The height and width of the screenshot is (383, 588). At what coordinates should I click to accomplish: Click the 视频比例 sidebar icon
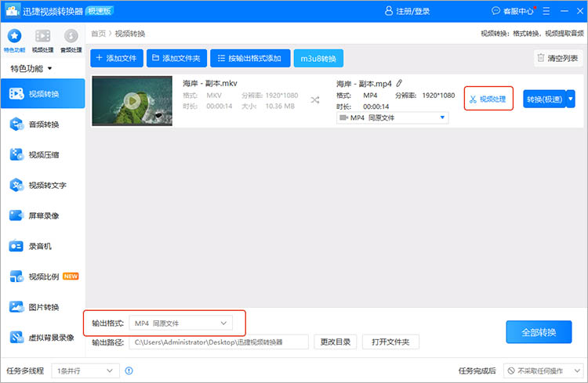16,276
